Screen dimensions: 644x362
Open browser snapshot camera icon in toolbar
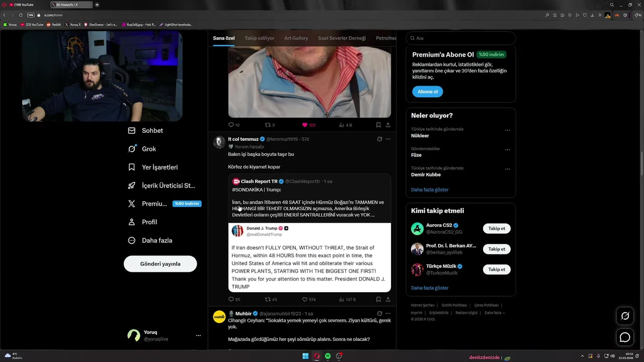pos(562,15)
